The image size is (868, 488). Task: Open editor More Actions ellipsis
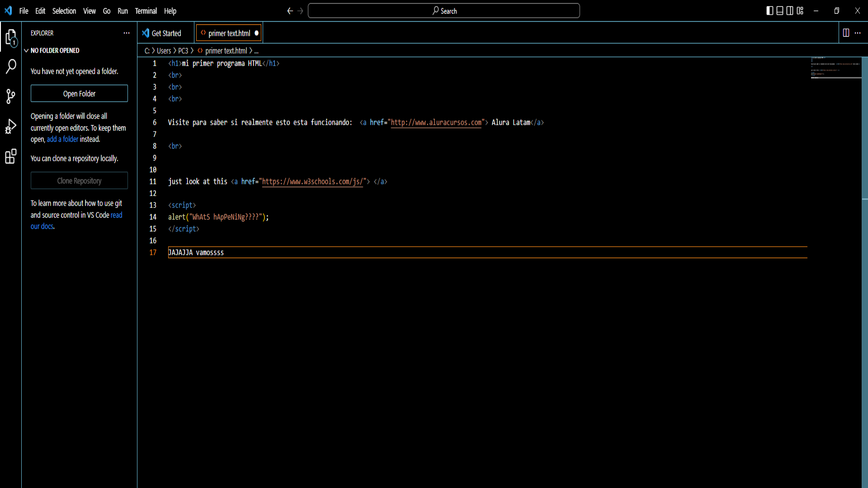pyautogui.click(x=858, y=33)
